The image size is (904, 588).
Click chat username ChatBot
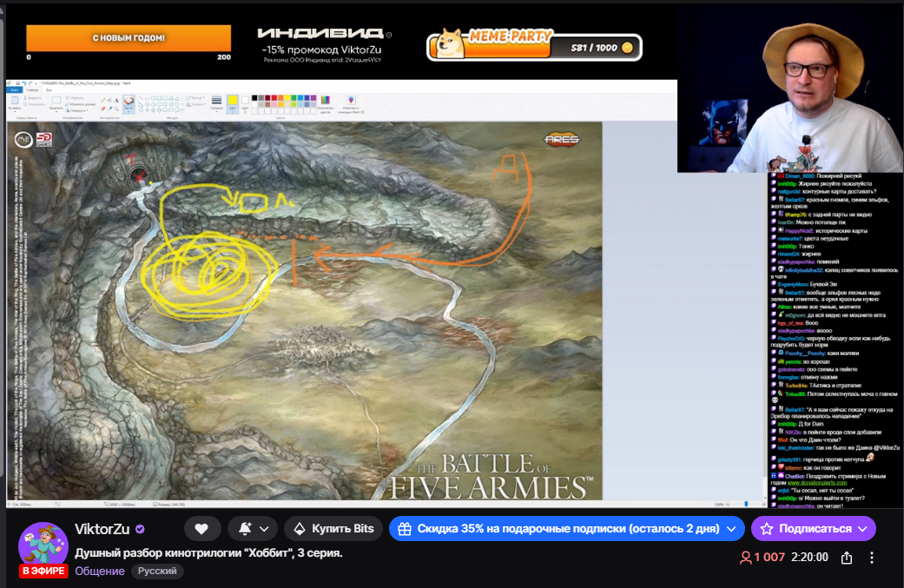(x=795, y=476)
